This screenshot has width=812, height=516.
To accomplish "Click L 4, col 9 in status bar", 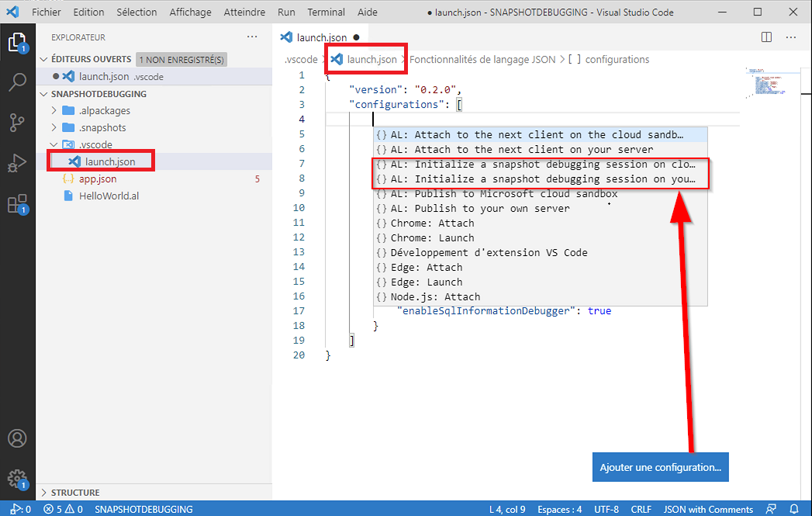I will point(507,509).
